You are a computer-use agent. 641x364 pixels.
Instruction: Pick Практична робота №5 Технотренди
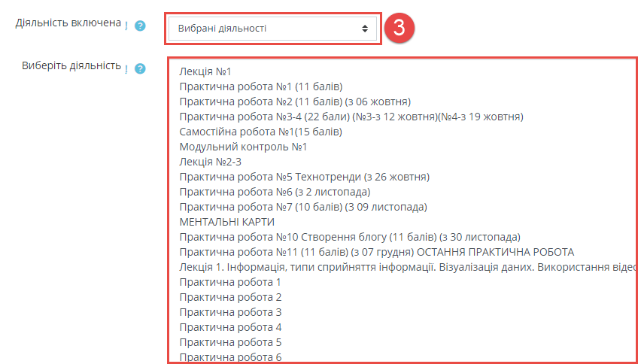(x=304, y=177)
